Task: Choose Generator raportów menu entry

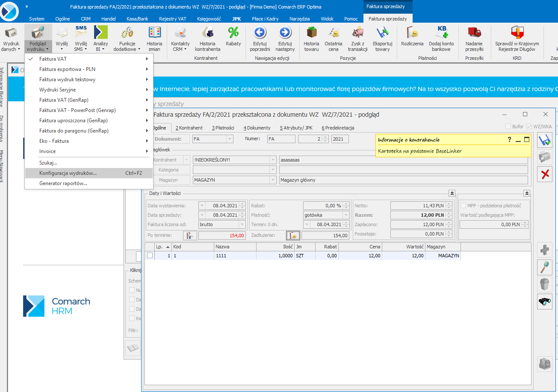Action: 89,183
